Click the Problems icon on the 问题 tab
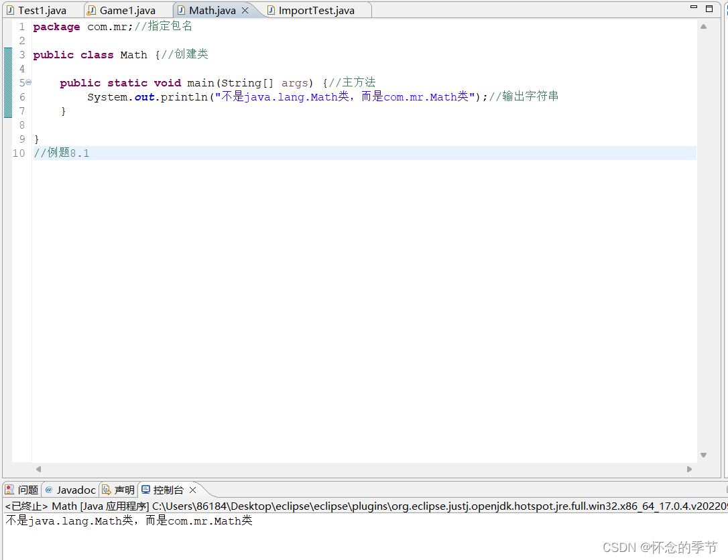The height and width of the screenshot is (560, 728). [x=9, y=490]
